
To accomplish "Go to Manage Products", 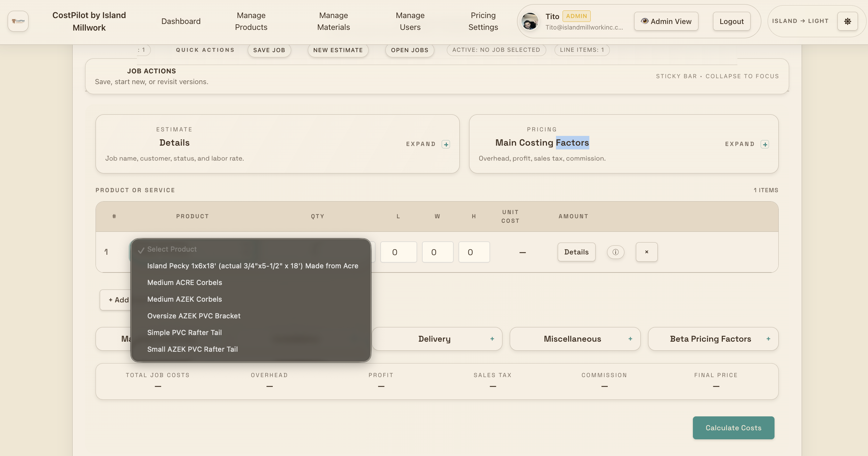I will click(251, 21).
